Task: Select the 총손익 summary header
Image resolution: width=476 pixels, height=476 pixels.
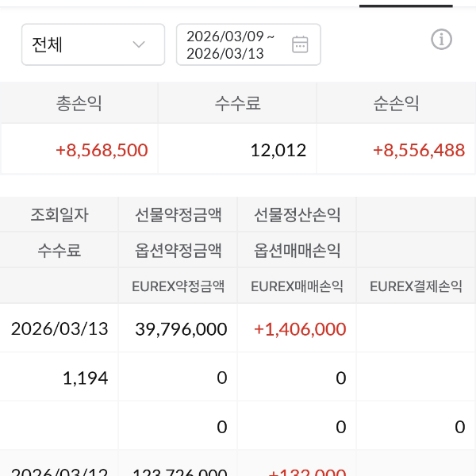Action: 79,103
